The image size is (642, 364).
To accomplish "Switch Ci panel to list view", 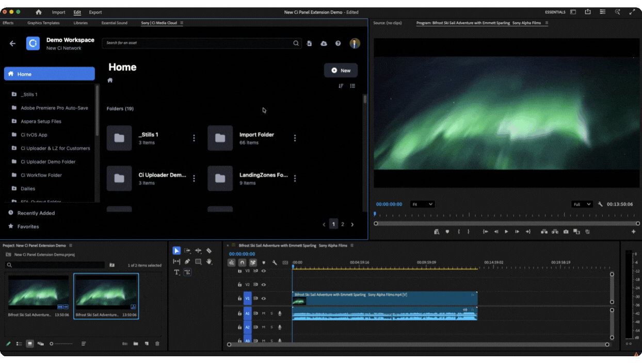I will [x=352, y=86].
